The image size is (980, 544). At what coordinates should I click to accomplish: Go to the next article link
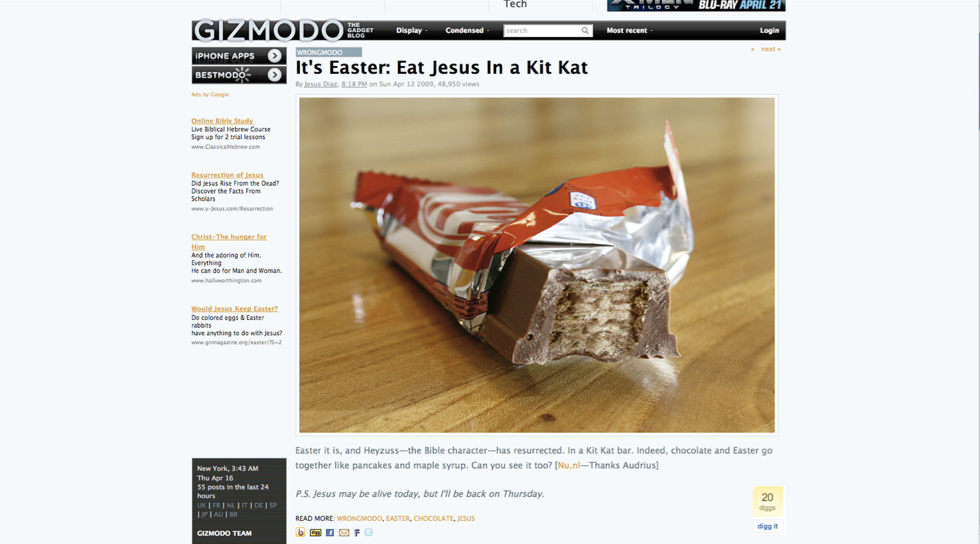pyautogui.click(x=770, y=49)
